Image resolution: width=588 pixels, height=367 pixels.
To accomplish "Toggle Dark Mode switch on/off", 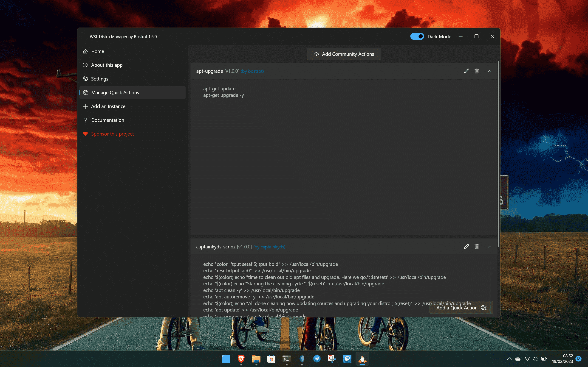I will click(x=417, y=36).
